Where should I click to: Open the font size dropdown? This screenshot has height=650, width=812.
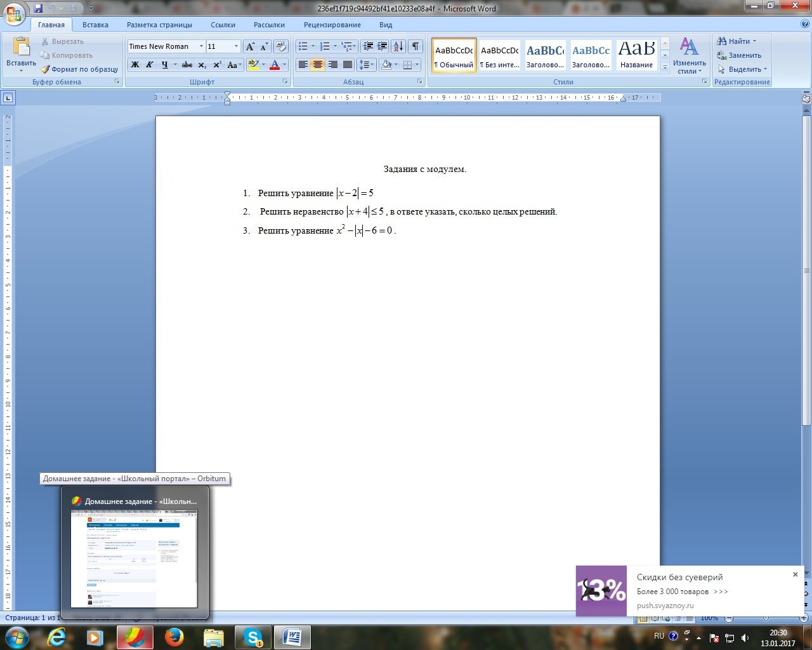click(x=236, y=46)
